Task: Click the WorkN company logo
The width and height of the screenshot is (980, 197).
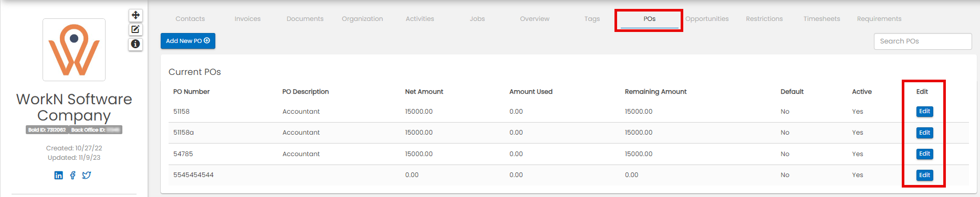Action: click(74, 50)
